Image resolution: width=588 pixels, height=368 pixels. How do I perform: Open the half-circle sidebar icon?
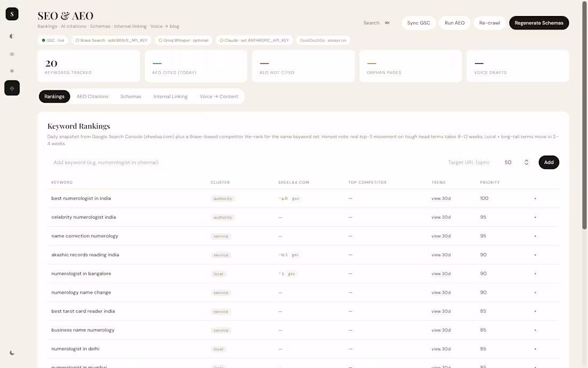[12, 36]
